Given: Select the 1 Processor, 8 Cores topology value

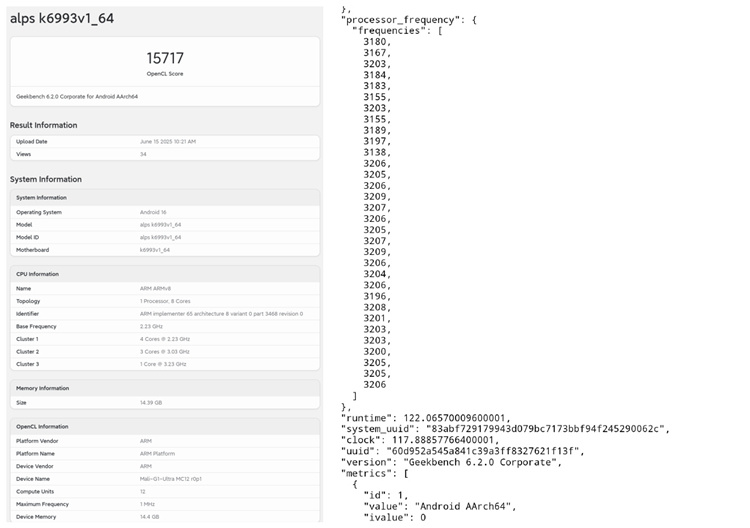Looking at the screenshot, I should coord(165,301).
